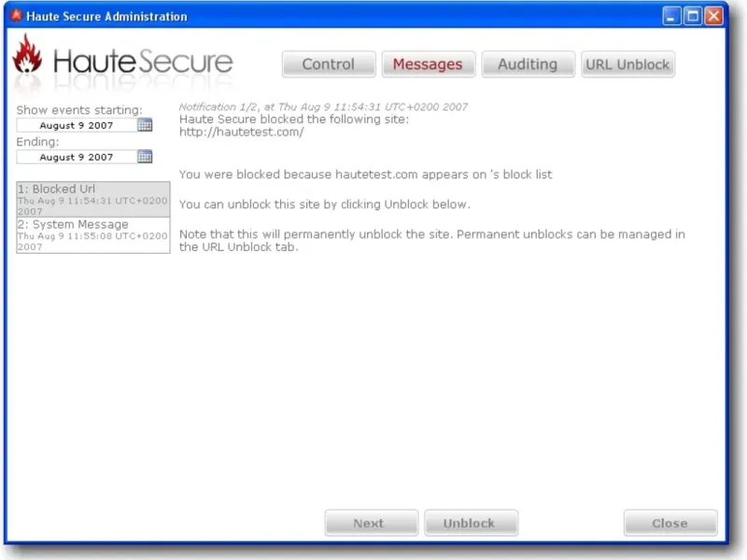The image size is (747, 560).
Task: Click the HauteSecure flame logo
Action: 27,55
